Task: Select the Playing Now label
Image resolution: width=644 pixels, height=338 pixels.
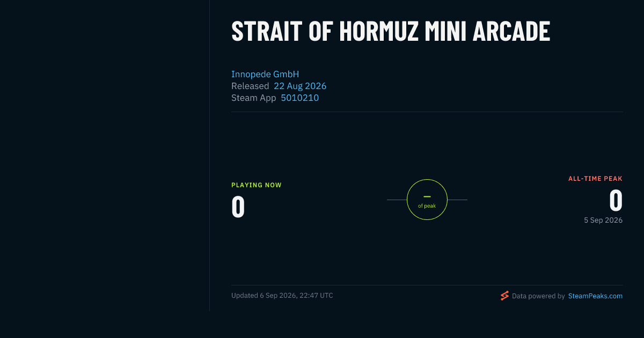Action: point(257,185)
